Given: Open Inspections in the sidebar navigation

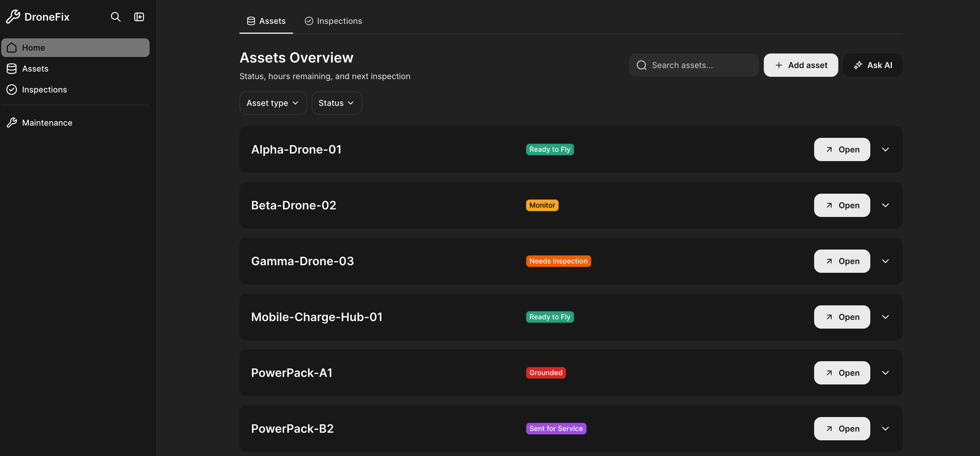Looking at the screenshot, I should pyautogui.click(x=75, y=90).
